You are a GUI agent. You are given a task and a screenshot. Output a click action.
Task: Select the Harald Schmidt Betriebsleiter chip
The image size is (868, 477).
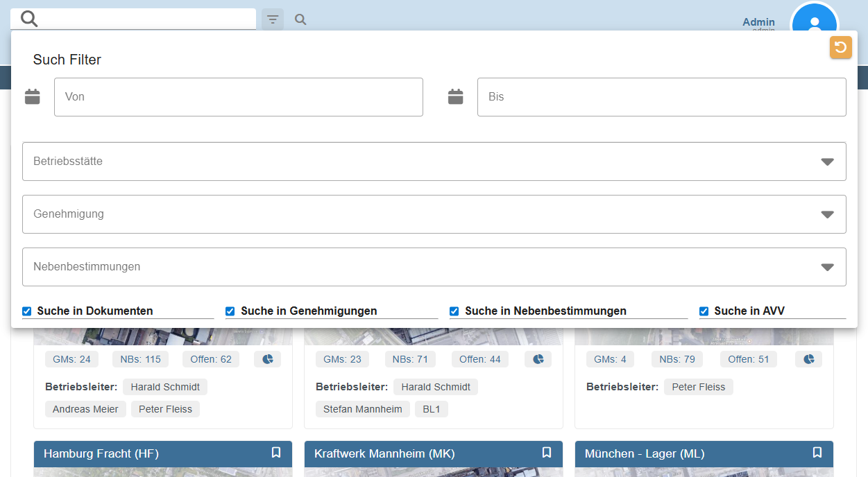point(165,386)
